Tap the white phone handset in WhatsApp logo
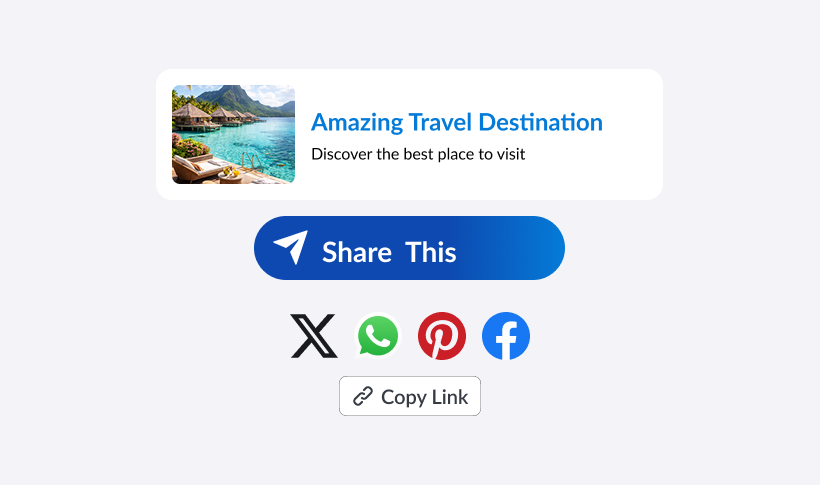 click(x=378, y=335)
